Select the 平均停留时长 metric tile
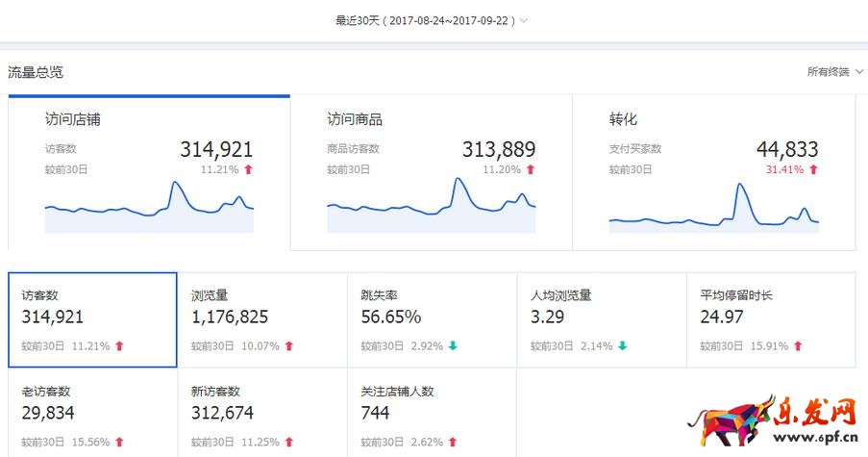 pos(770,319)
